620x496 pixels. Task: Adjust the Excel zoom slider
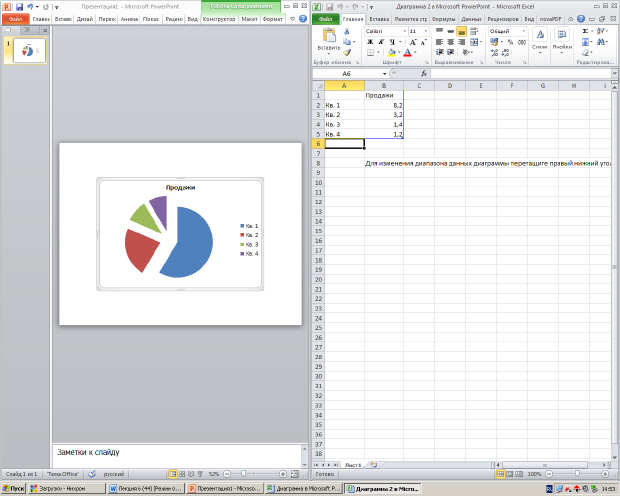pyautogui.click(x=577, y=473)
